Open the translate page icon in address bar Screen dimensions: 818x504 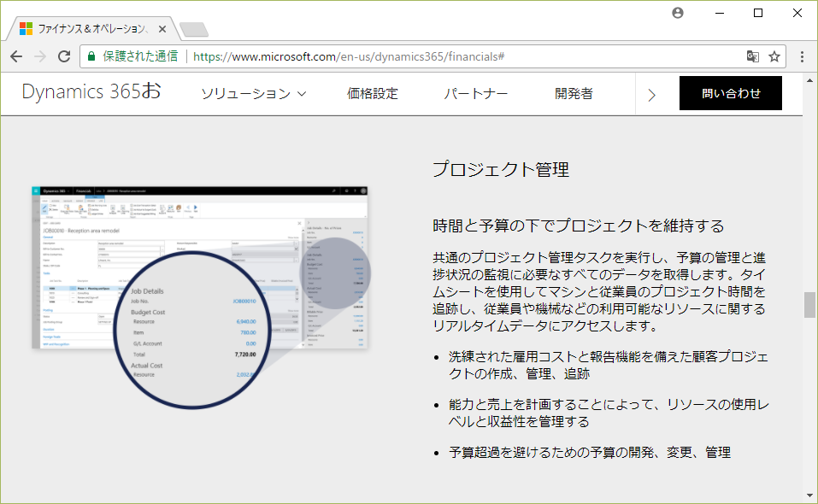pos(752,56)
